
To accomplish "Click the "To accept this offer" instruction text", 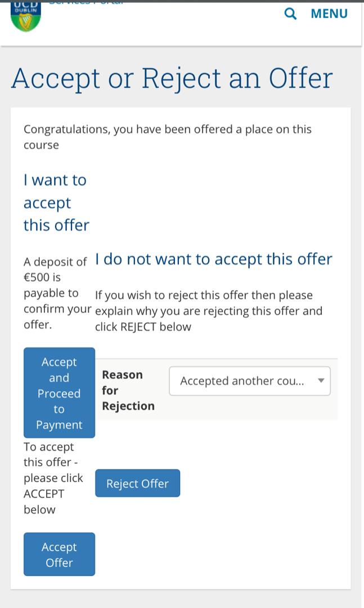I will click(53, 477).
